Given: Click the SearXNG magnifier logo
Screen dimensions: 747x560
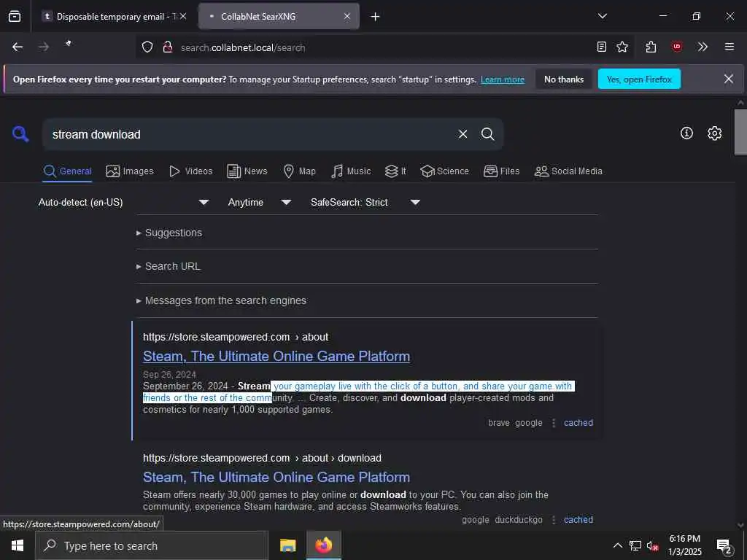Looking at the screenshot, I should tap(20, 134).
